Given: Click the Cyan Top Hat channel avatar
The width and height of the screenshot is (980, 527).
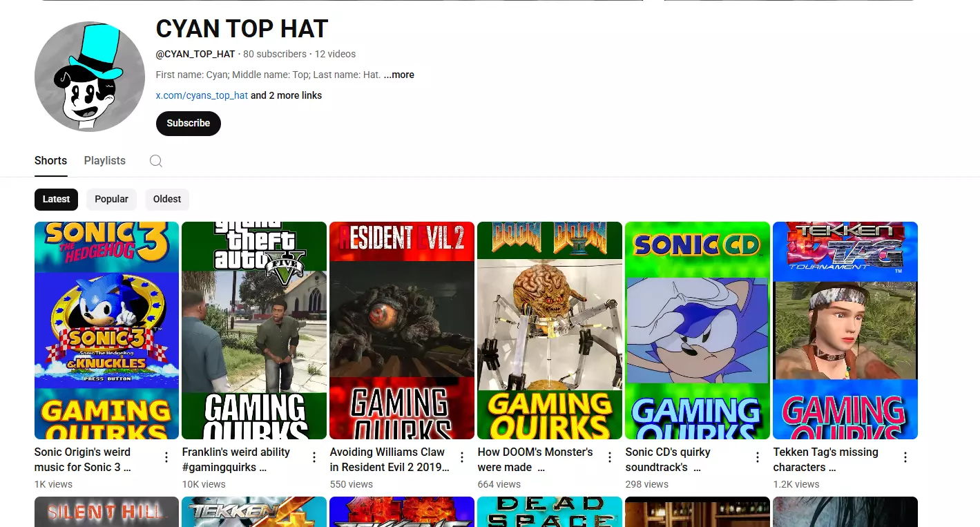Looking at the screenshot, I should pos(90,77).
